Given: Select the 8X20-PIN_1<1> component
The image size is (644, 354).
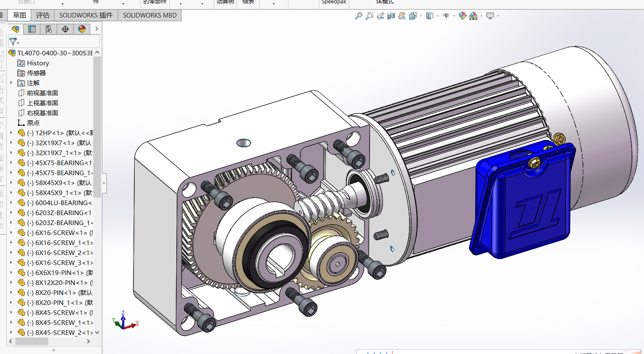Looking at the screenshot, I should (55, 302).
